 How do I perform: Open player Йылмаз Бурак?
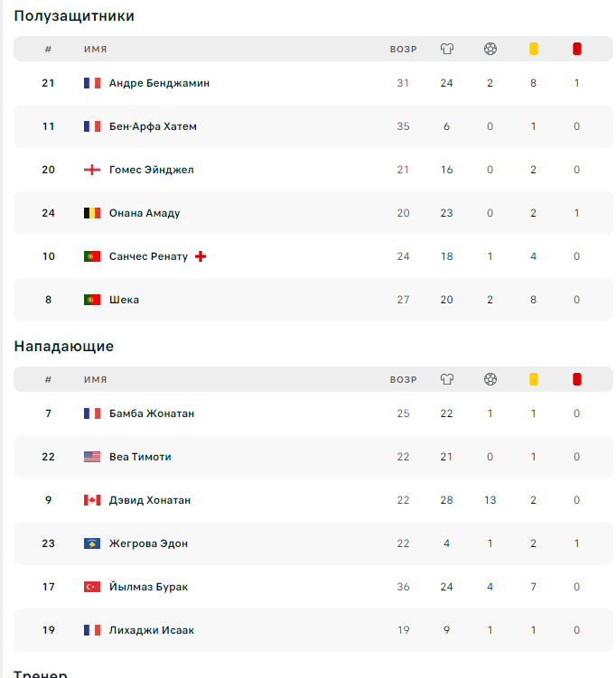point(148,587)
